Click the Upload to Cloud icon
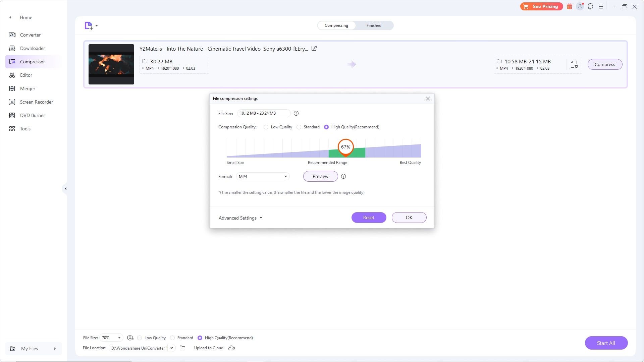Viewport: 644px width, 362px height. [231, 348]
